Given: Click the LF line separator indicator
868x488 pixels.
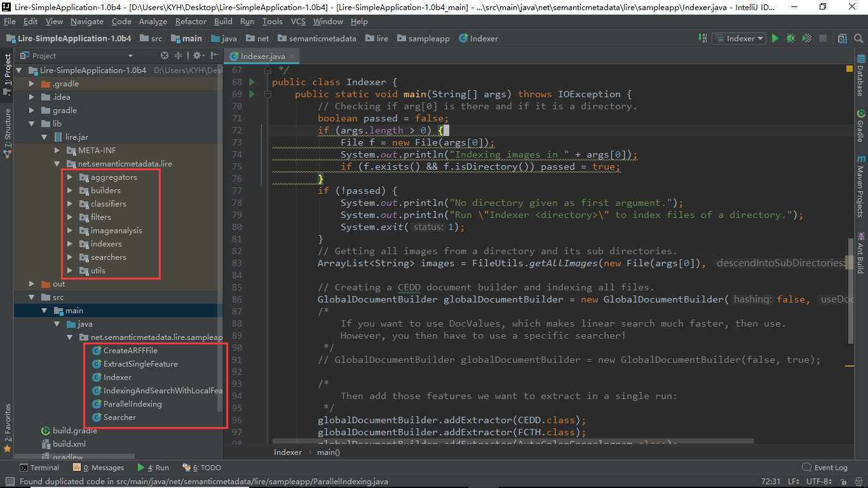Looking at the screenshot, I should (x=792, y=481).
